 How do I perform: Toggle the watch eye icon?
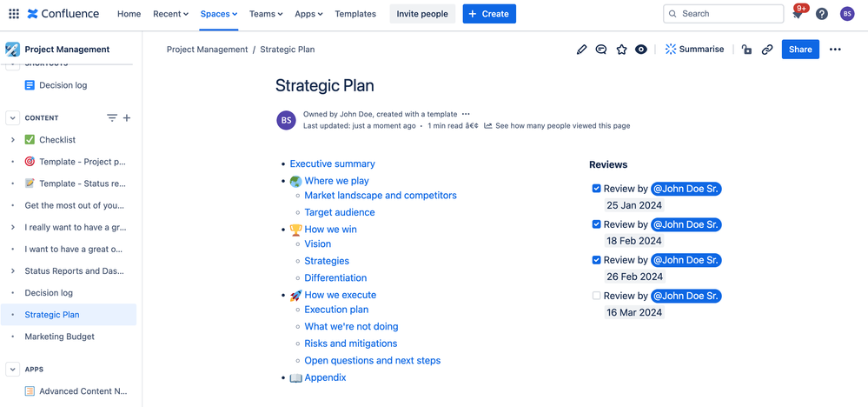coord(641,50)
